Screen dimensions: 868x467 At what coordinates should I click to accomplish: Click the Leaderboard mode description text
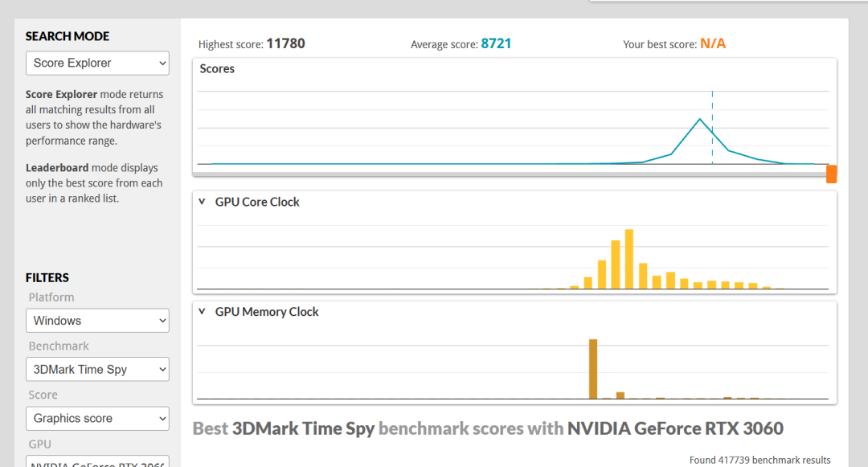coord(94,183)
